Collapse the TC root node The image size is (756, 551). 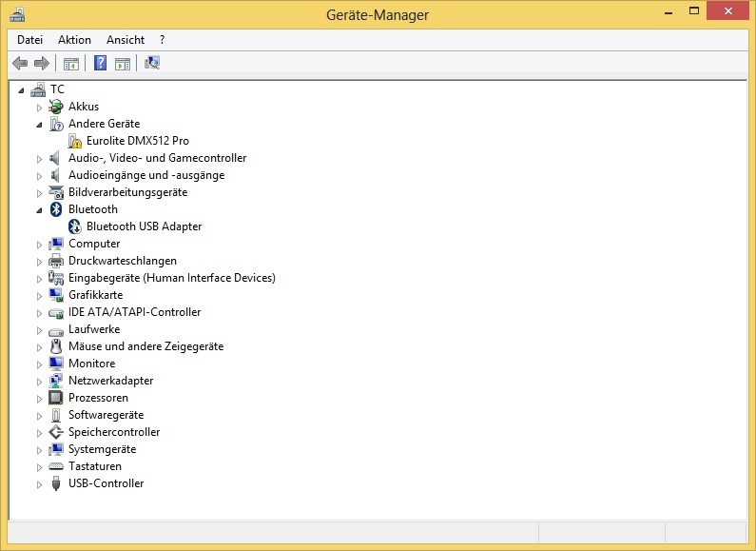click(x=21, y=90)
